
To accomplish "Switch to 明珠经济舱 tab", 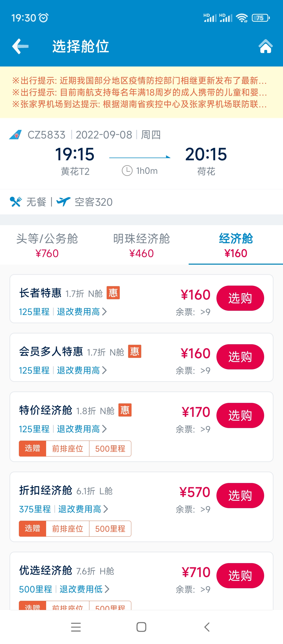I will pos(141,245).
